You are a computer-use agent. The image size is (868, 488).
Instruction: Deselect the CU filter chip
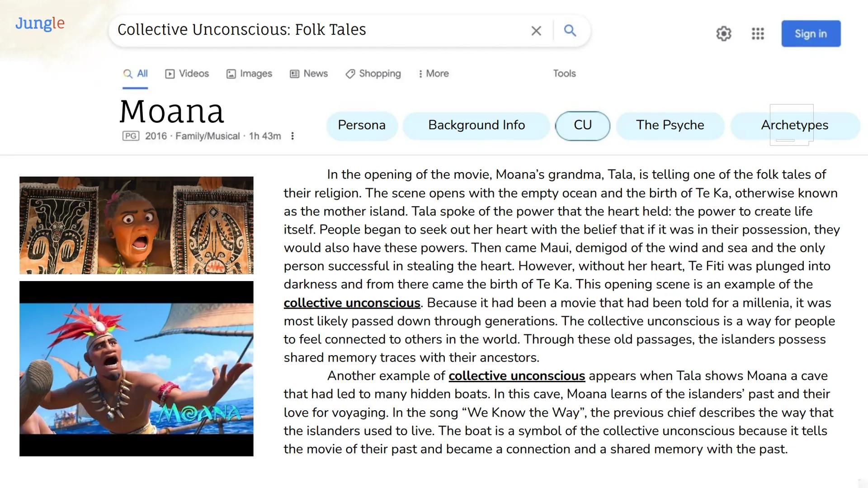click(583, 125)
